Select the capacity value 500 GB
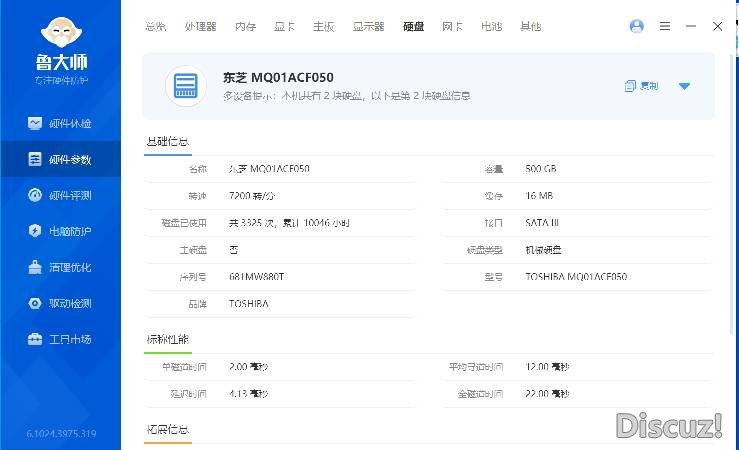Image resolution: width=739 pixels, height=450 pixels. click(x=541, y=169)
